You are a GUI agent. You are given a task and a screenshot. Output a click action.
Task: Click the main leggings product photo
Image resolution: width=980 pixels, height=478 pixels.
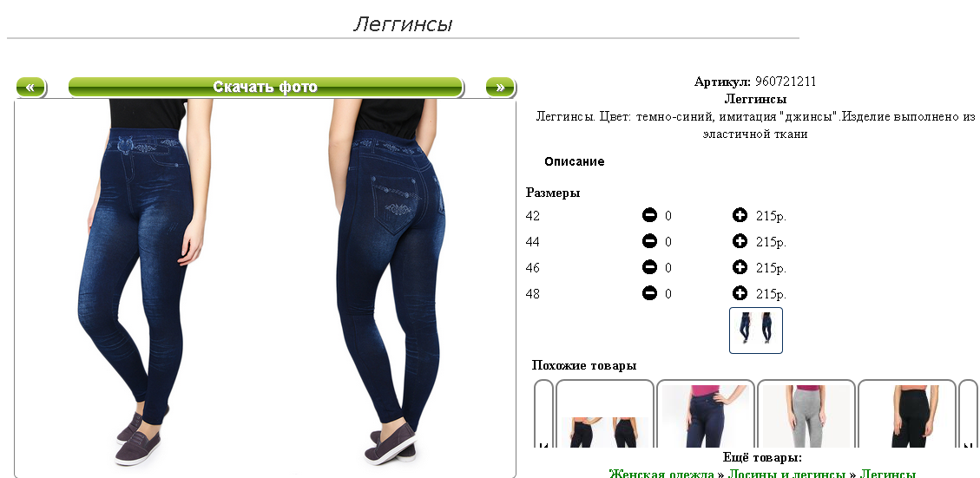click(265, 288)
